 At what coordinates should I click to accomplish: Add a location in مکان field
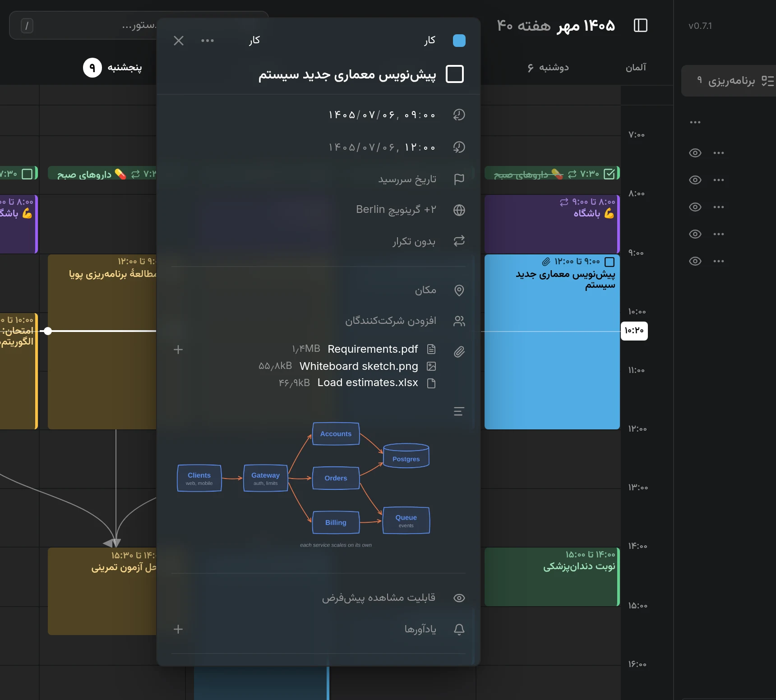pyautogui.click(x=425, y=290)
